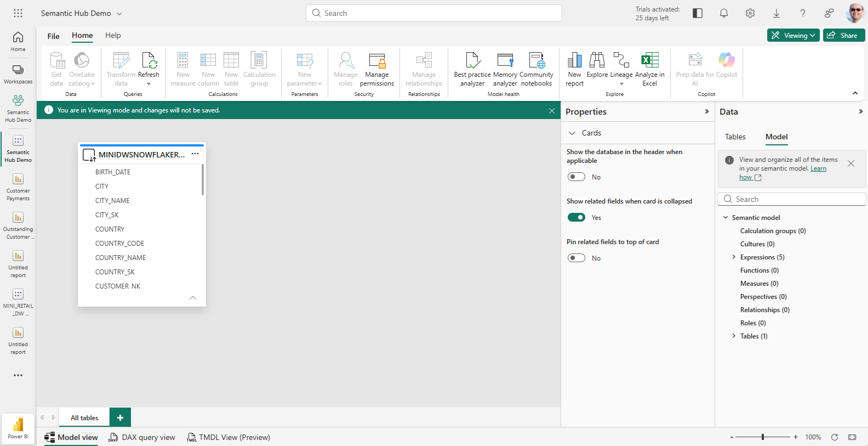
Task: Click fit to screen icon in status bar
Action: point(852,437)
